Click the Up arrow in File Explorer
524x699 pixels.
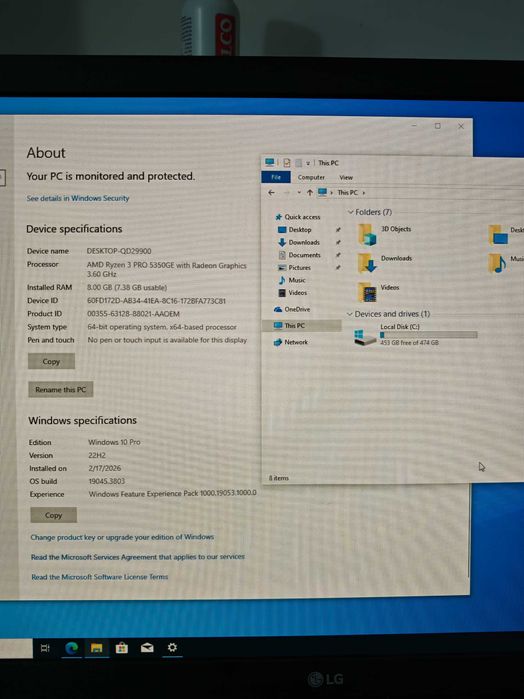tap(309, 193)
